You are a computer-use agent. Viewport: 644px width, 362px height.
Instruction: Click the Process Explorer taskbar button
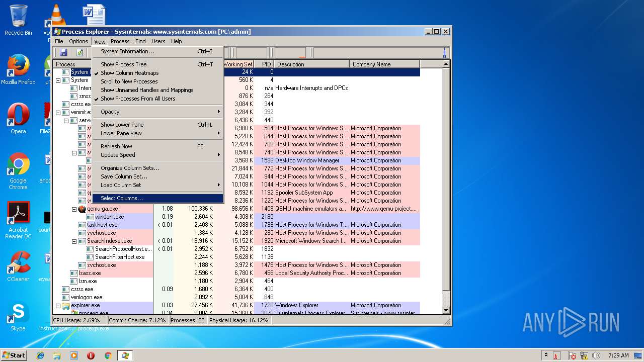tap(125, 355)
